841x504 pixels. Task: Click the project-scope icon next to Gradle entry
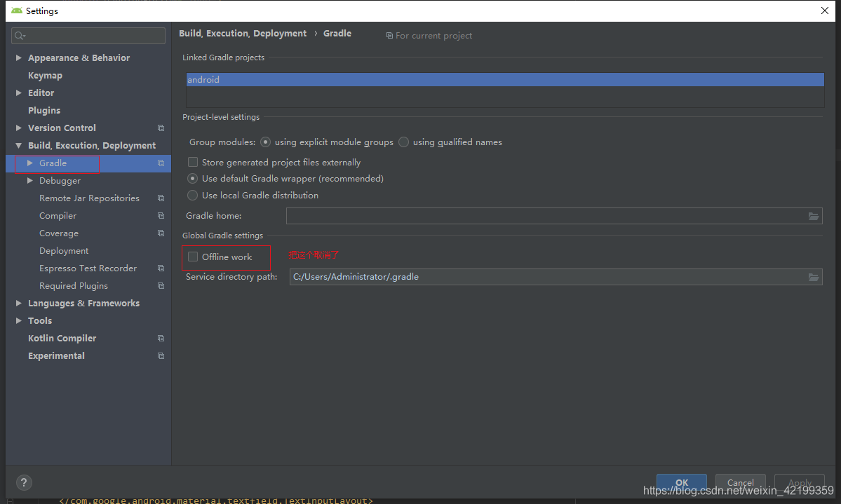point(161,163)
